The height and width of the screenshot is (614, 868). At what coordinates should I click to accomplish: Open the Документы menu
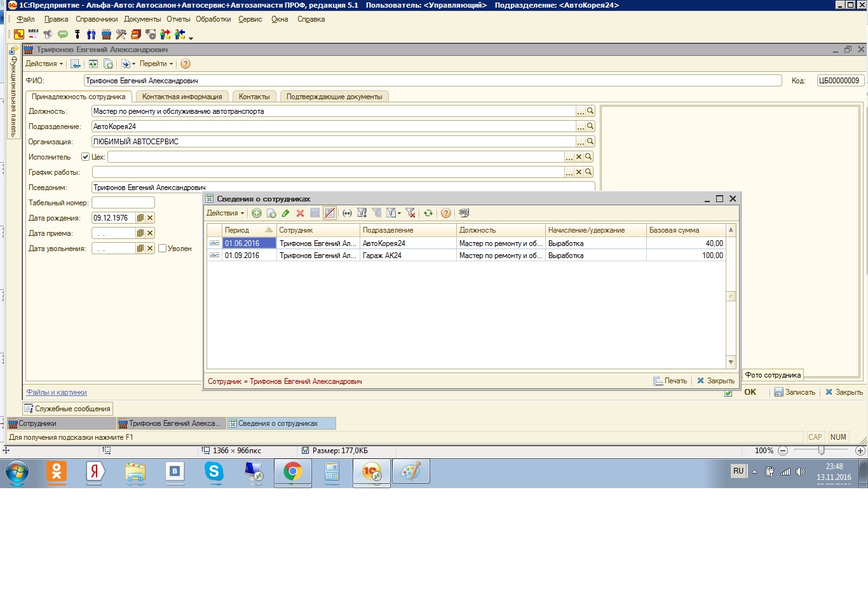click(142, 19)
